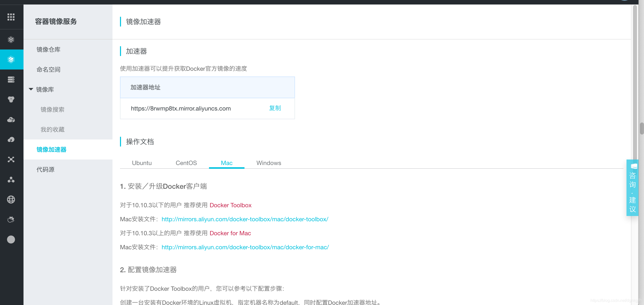Open the docker-toolbox mirror URL link

(x=245, y=219)
